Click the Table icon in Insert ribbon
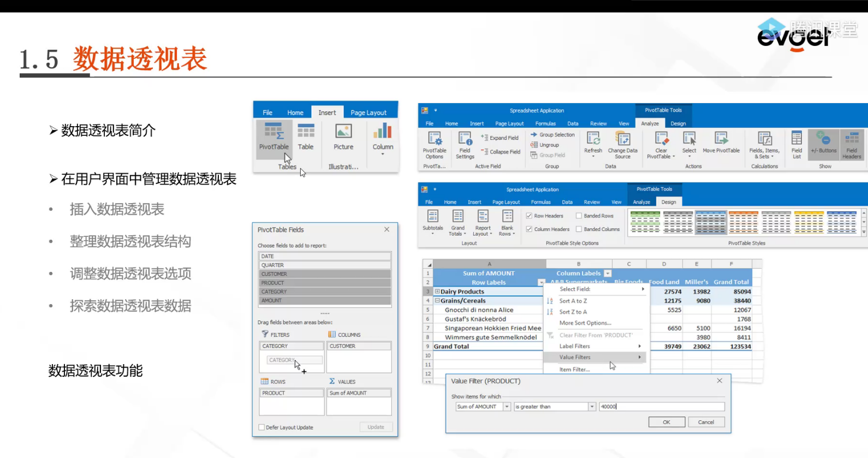 tap(306, 136)
